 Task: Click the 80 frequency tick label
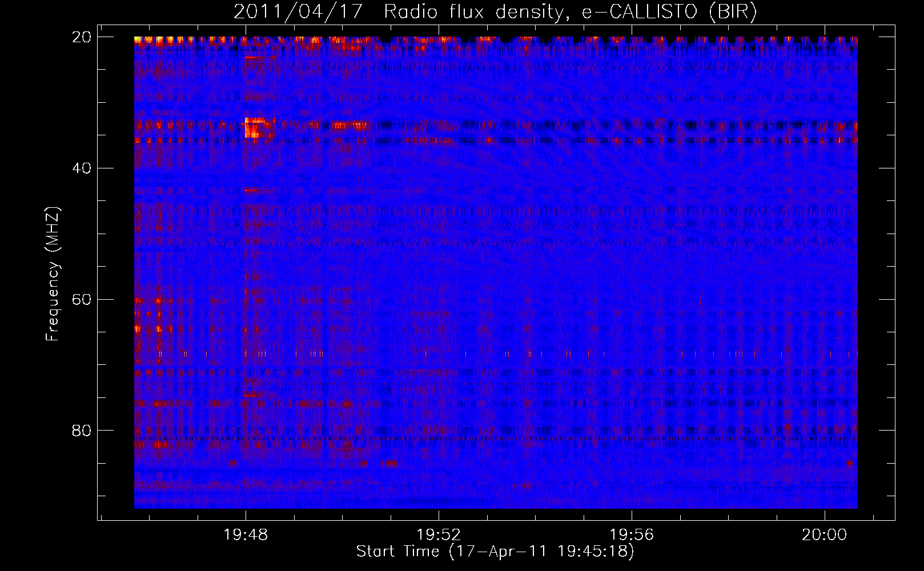tap(82, 431)
